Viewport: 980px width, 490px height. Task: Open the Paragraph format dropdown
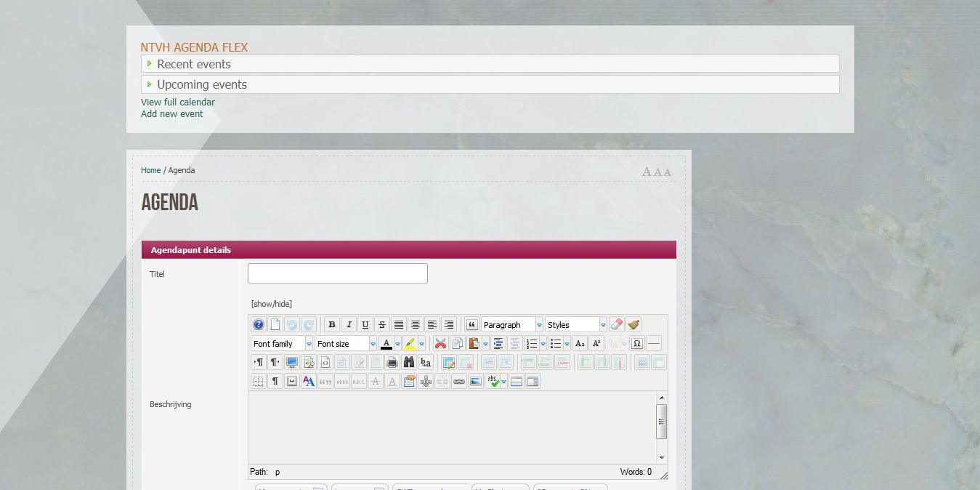pyautogui.click(x=512, y=325)
